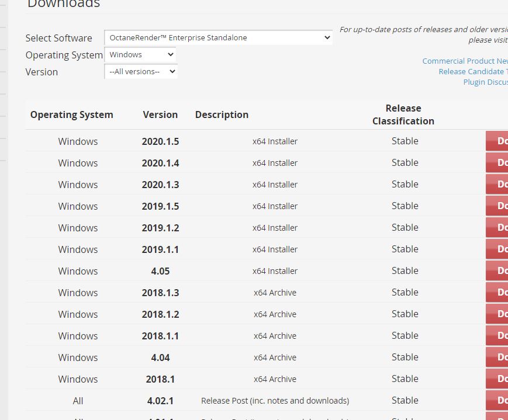The image size is (508, 420).
Task: Download version 4.04 archive
Action: pos(497,357)
